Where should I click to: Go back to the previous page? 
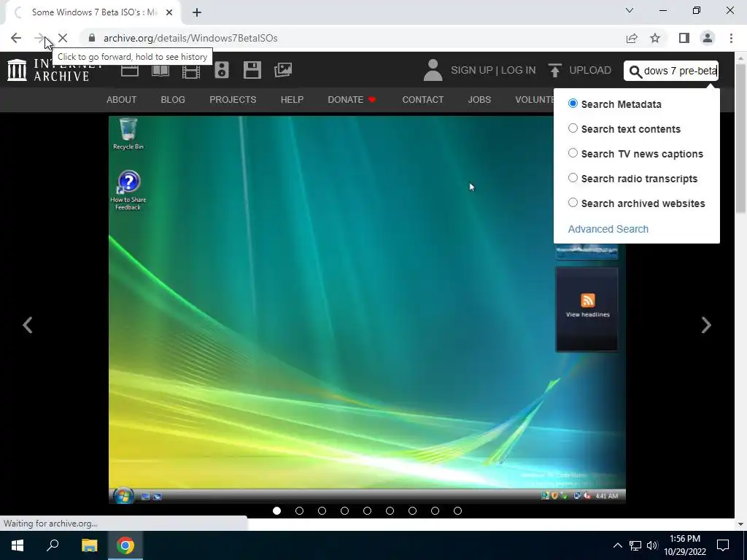pos(16,38)
